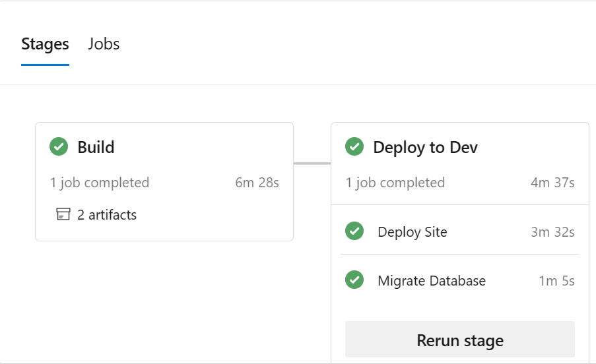Click the Build stage success checkmark icon
The width and height of the screenshot is (596, 364).
point(59,146)
